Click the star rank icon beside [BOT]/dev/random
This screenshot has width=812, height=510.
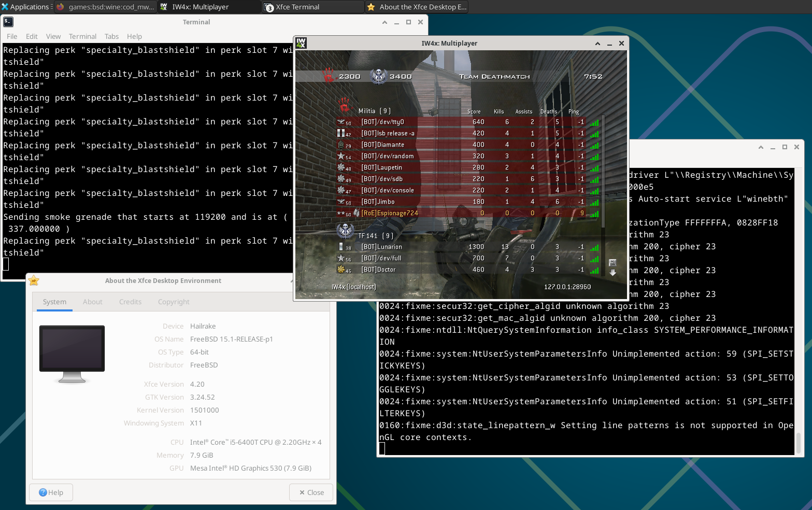click(x=341, y=156)
